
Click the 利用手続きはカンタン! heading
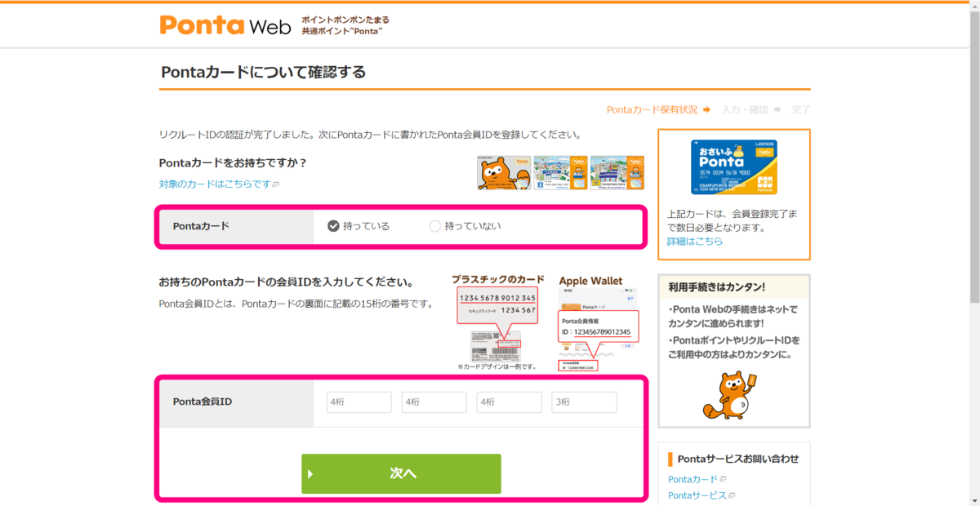[716, 287]
